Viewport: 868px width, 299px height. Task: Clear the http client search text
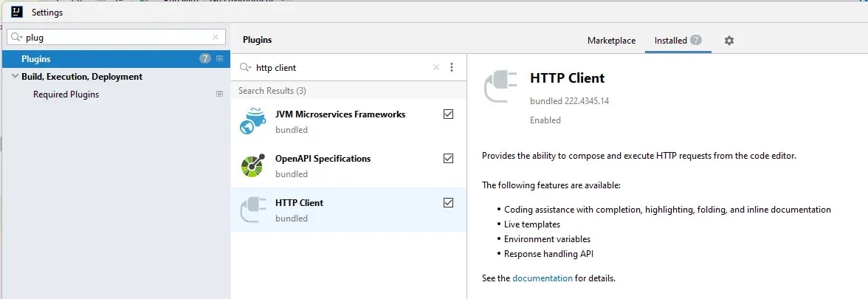pyautogui.click(x=436, y=67)
